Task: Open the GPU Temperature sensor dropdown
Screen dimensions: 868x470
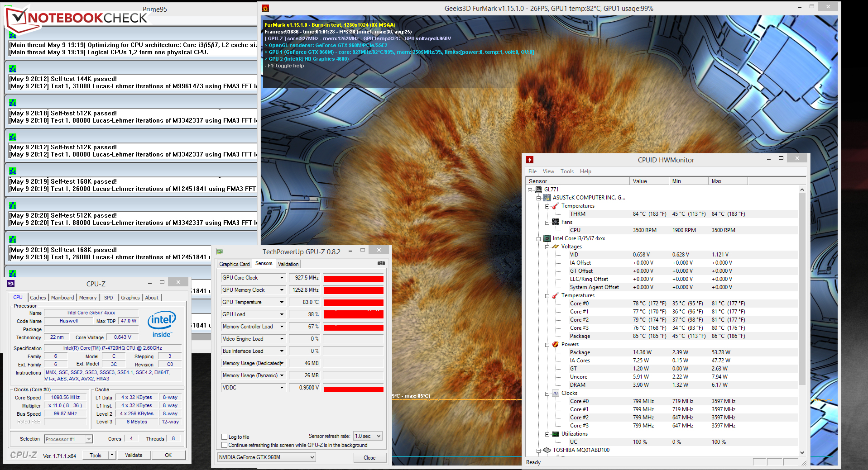Action: [x=282, y=302]
